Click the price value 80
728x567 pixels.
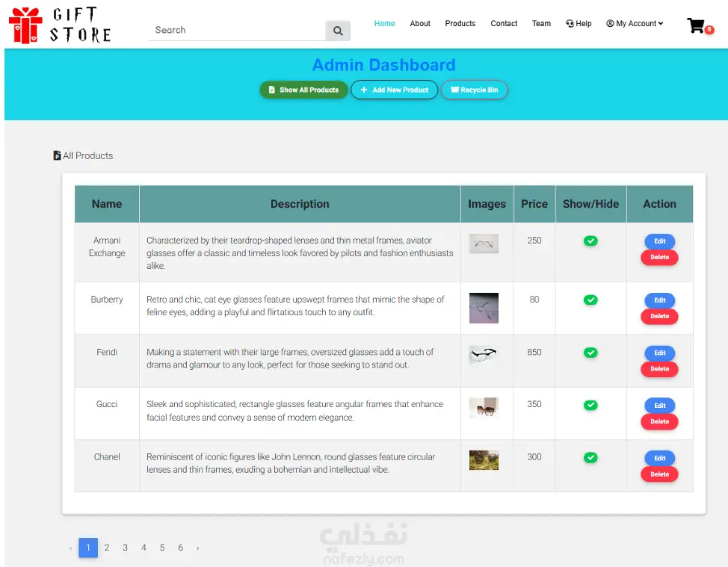534,300
